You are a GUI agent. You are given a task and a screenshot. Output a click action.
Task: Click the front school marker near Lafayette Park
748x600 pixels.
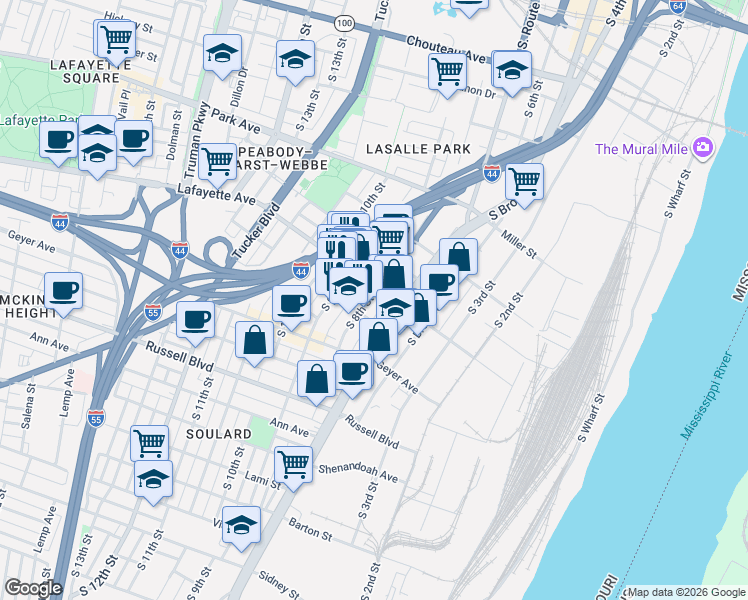tap(97, 153)
